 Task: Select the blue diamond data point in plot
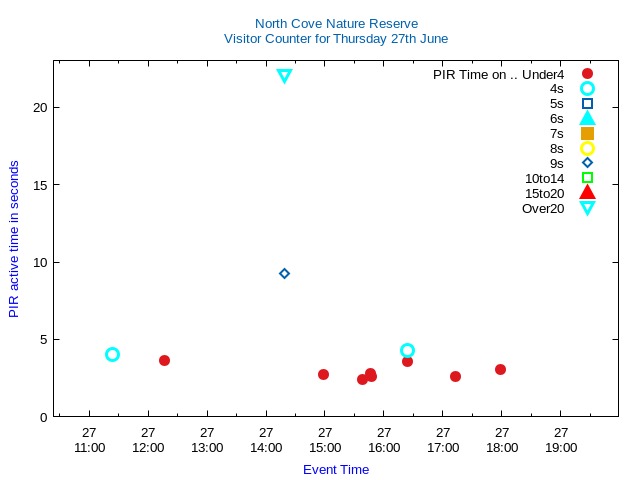coord(284,273)
